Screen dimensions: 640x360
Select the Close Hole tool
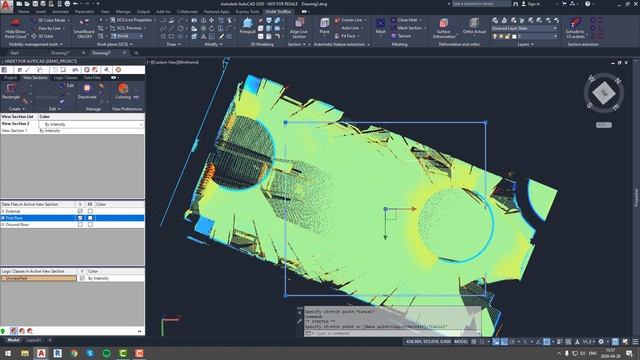tap(407, 20)
